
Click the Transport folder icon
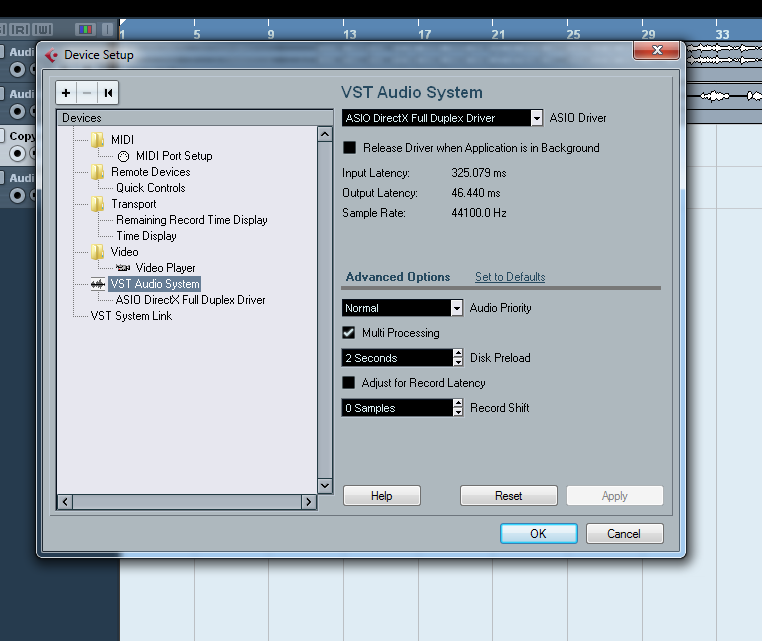98,204
